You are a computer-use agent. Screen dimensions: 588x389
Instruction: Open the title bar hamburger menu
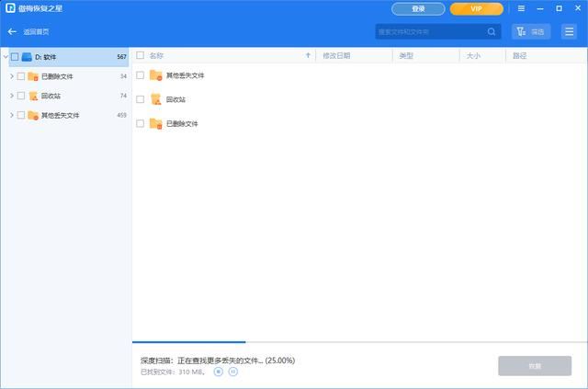521,8
